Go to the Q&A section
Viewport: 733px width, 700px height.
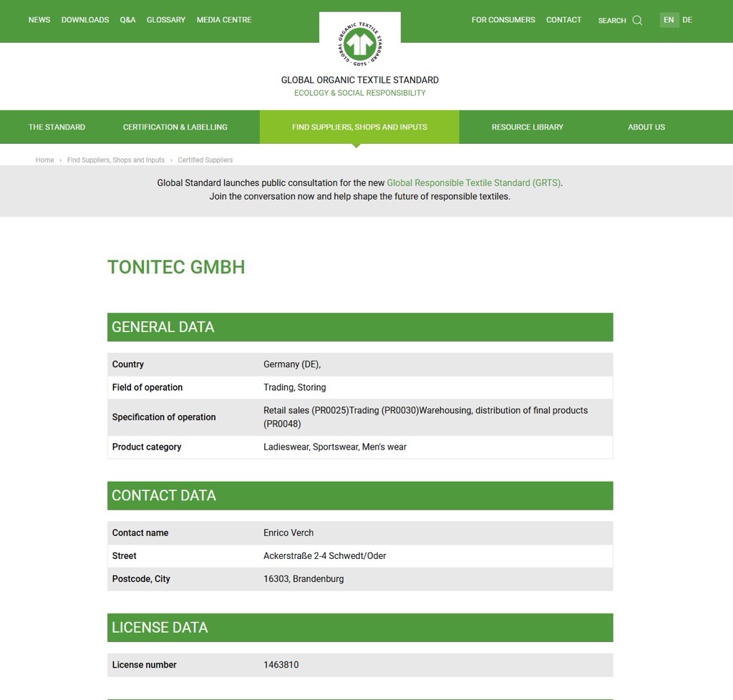127,19
